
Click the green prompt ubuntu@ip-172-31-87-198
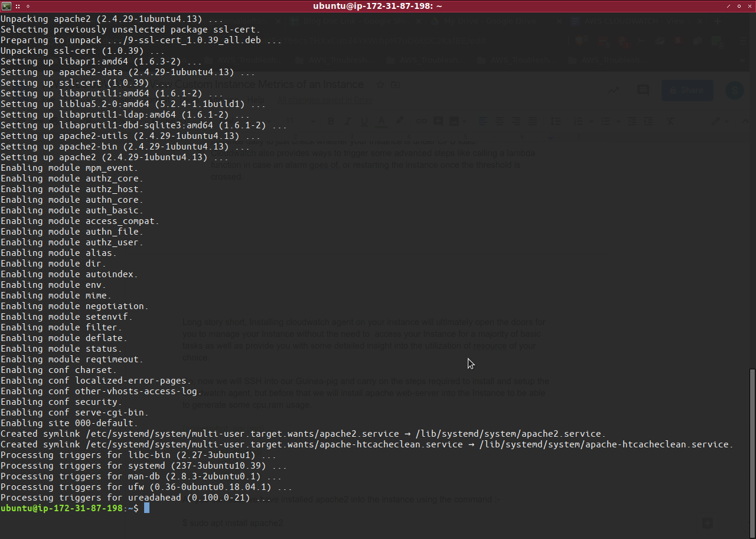(61, 508)
